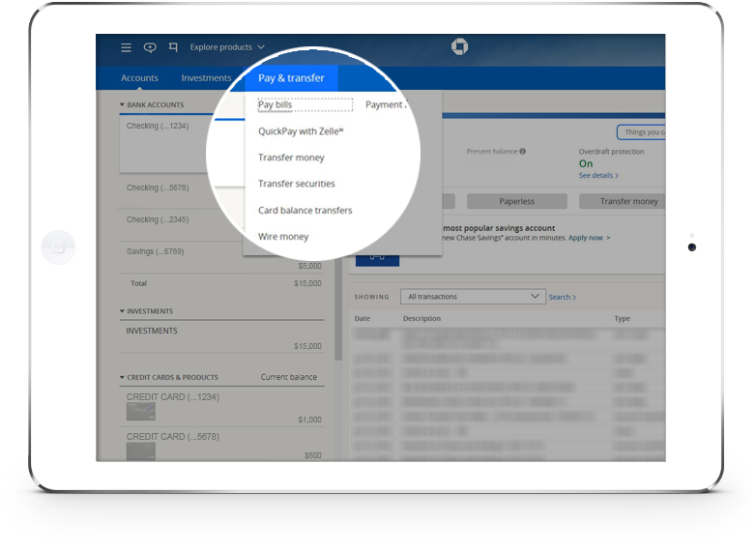Click the chat message icon in header
The height and width of the screenshot is (551, 756).
[x=150, y=47]
